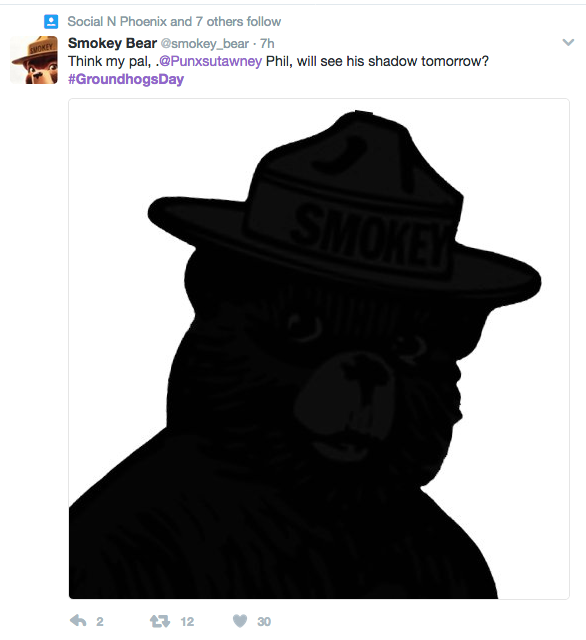
Task: Open the #GroundhogsDay hashtag
Action: point(126,79)
